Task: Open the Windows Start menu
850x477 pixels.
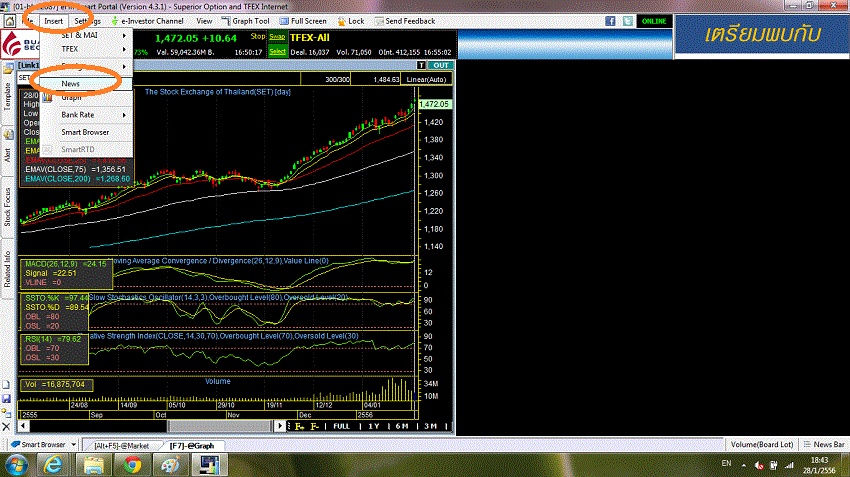Action: 16,465
